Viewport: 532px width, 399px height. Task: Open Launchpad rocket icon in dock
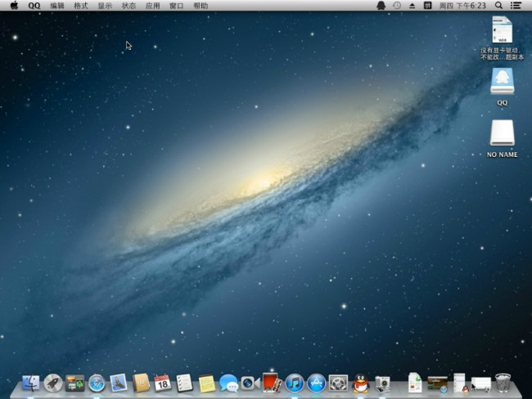tap(53, 383)
